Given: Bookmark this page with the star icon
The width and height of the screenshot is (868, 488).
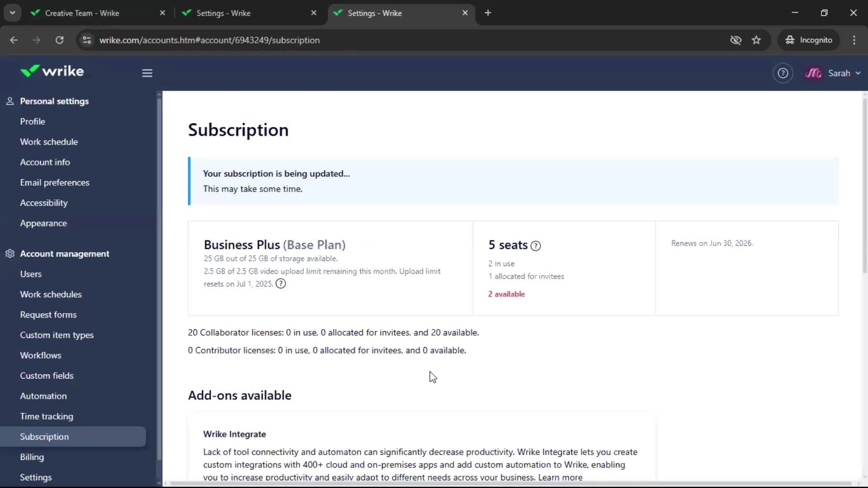Looking at the screenshot, I should (x=756, y=40).
